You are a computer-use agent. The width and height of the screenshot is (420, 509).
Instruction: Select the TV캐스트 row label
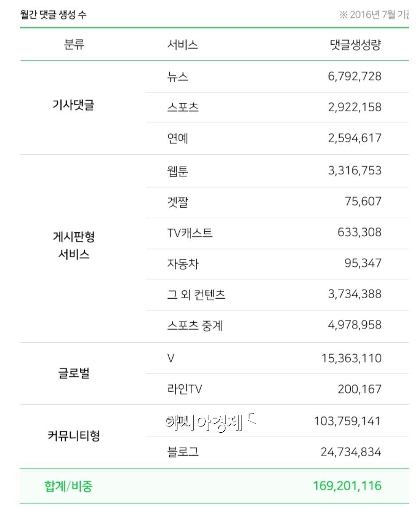[x=190, y=233]
